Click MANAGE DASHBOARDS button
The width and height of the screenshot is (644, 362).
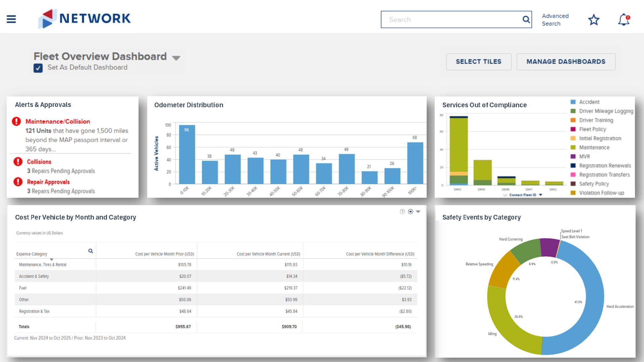click(566, 62)
